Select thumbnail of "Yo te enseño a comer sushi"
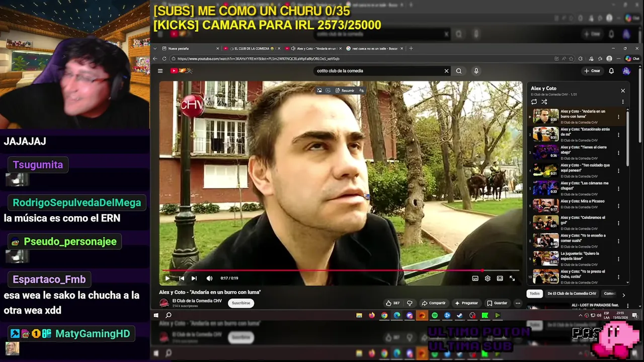Screen dimensions: 644x362 545,240
